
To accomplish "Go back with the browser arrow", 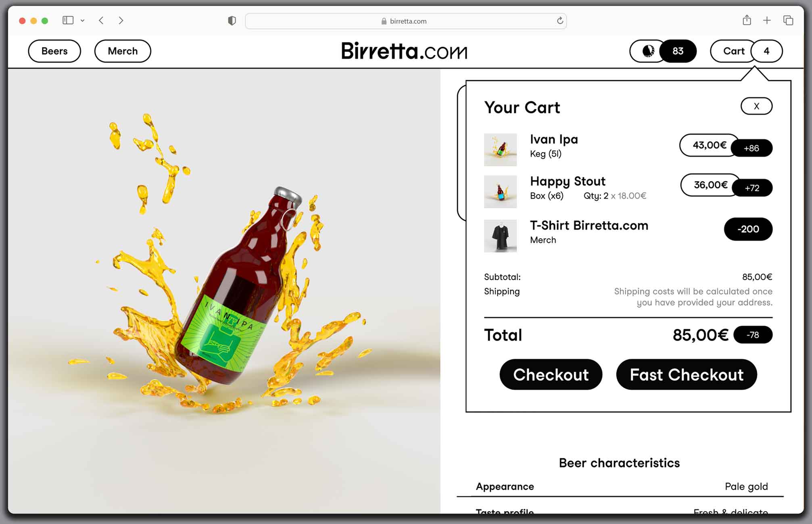I will click(101, 21).
